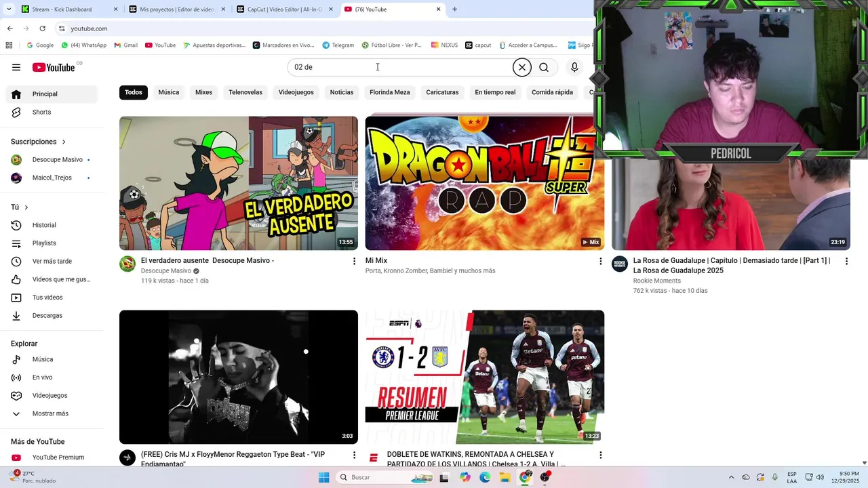Open the NEXUS bookmark
The height and width of the screenshot is (488, 868).
pos(444,45)
